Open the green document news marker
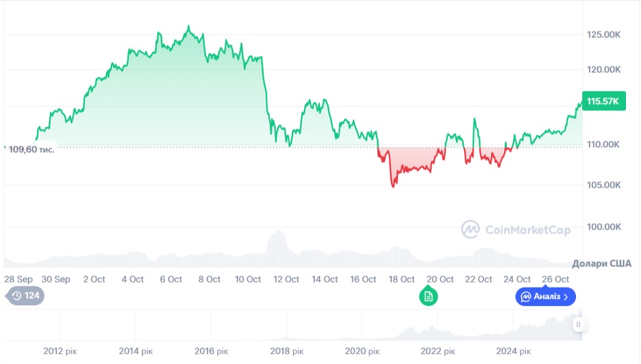Screen dimensions: 641x364 [429, 296]
